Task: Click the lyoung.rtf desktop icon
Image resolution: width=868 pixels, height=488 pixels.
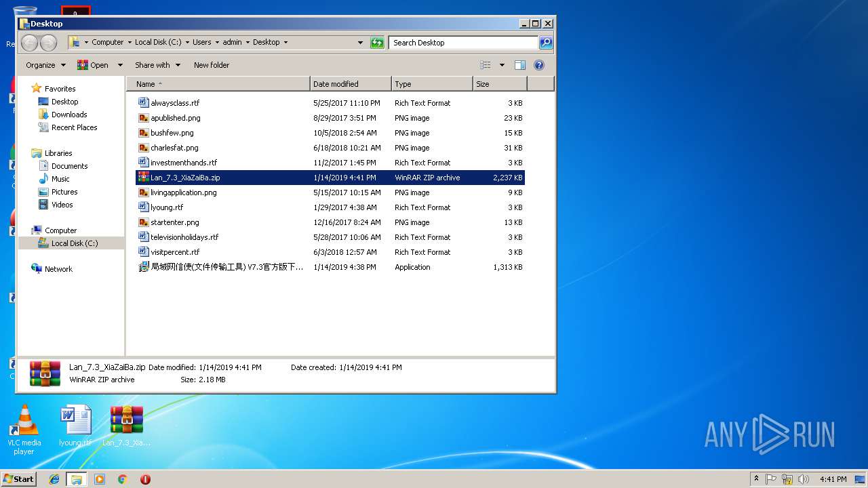Action: point(75,426)
